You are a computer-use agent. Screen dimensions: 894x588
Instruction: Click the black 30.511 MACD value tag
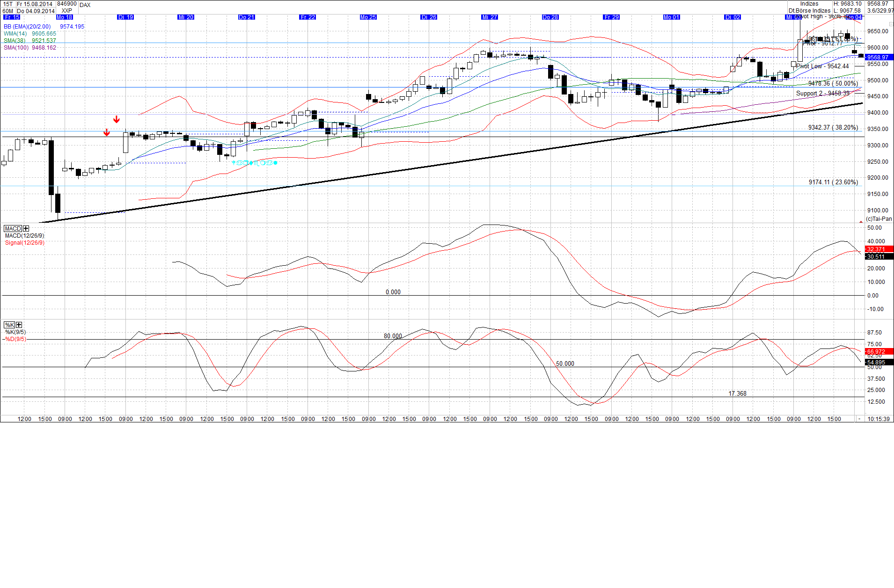pyautogui.click(x=879, y=257)
